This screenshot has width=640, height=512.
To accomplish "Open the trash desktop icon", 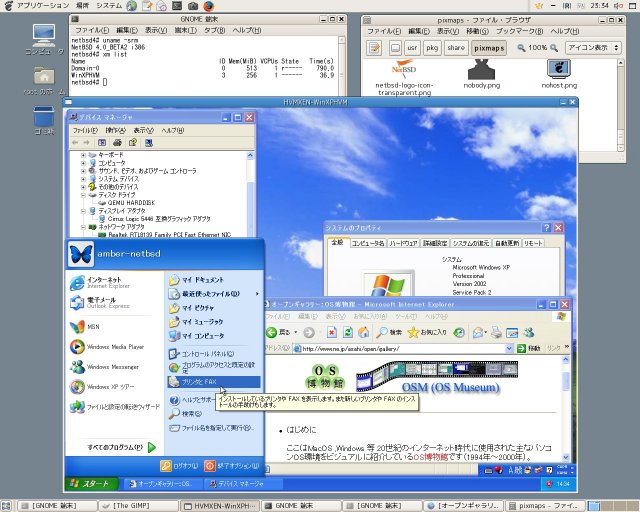I will (x=44, y=120).
